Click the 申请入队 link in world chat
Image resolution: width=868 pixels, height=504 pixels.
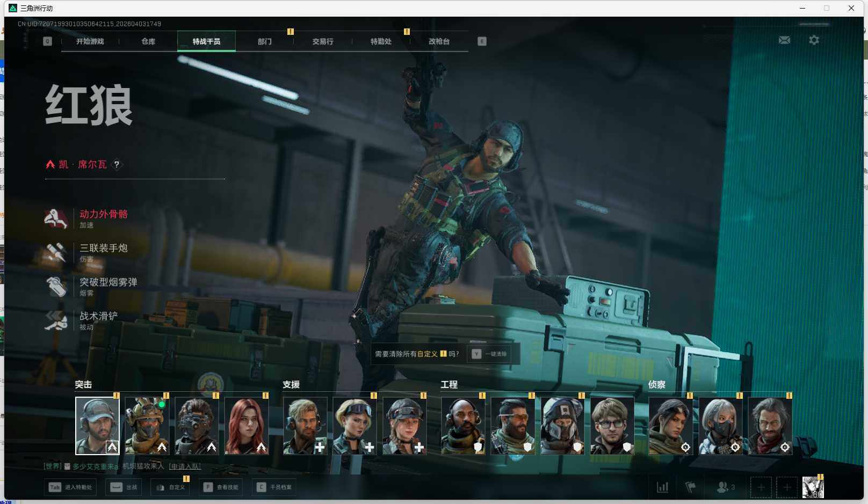[x=185, y=466]
